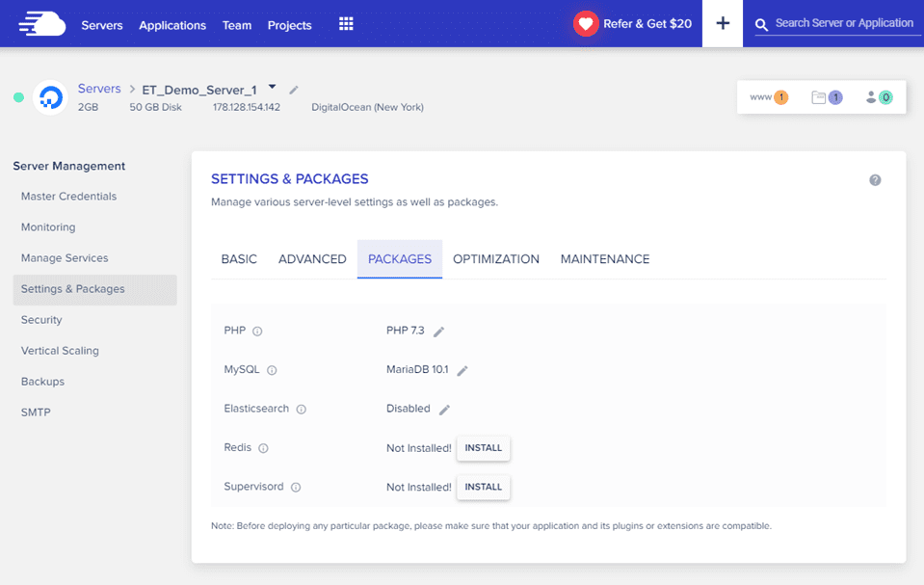Switch to the ADVANCED tab

311,258
